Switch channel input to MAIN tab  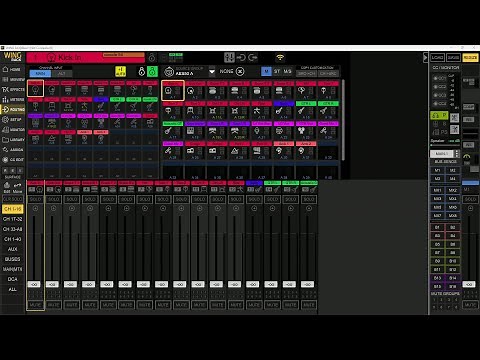click(40, 73)
